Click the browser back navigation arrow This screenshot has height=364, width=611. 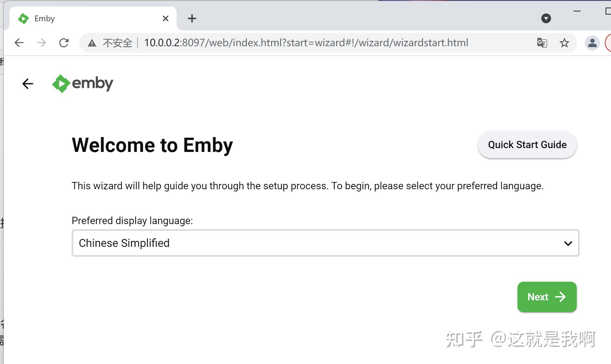tap(19, 43)
